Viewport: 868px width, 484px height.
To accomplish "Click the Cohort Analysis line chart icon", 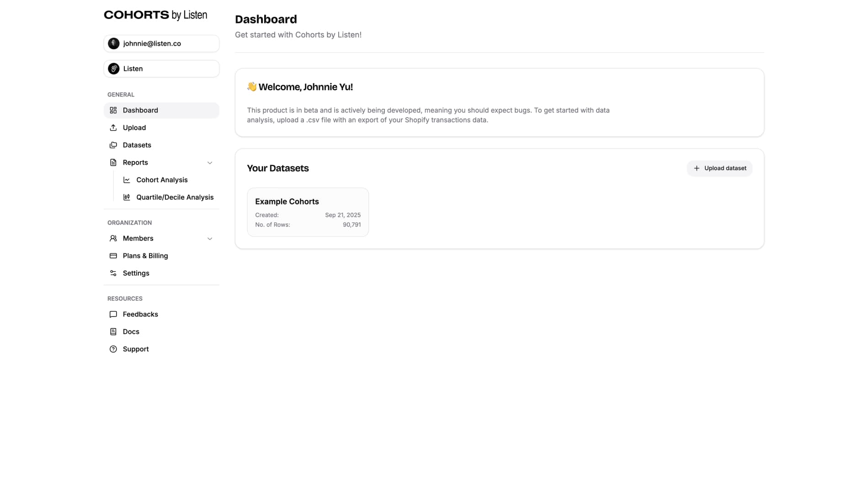I will coord(127,180).
